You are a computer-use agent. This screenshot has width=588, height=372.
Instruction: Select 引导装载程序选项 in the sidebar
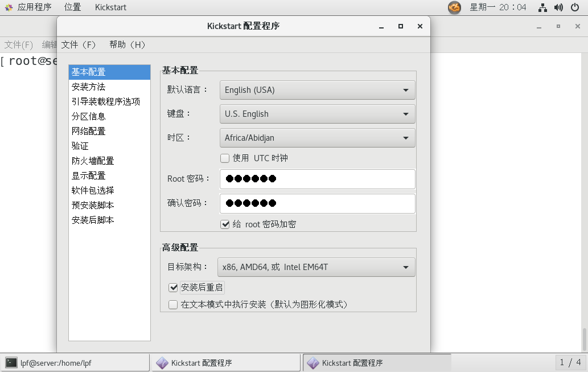(x=109, y=102)
